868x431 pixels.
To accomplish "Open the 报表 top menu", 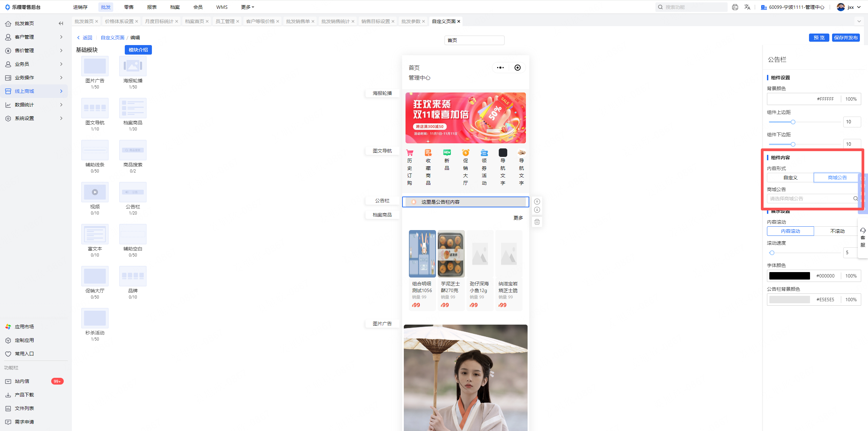I will [152, 7].
